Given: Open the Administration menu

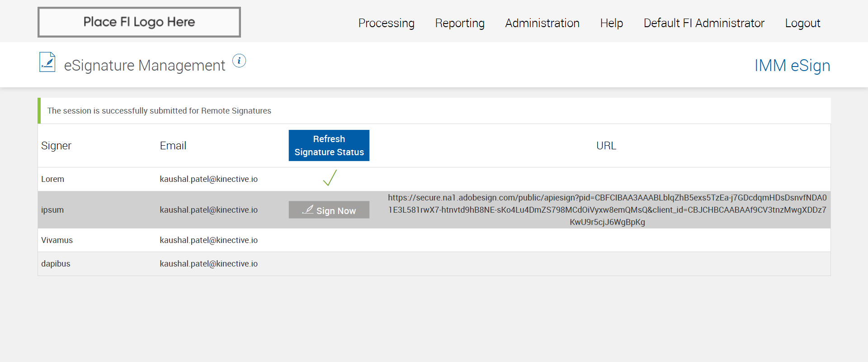Looking at the screenshot, I should click(542, 23).
